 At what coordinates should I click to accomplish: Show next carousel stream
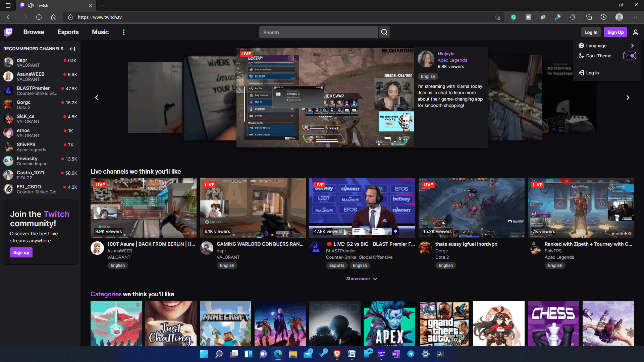coord(628,98)
